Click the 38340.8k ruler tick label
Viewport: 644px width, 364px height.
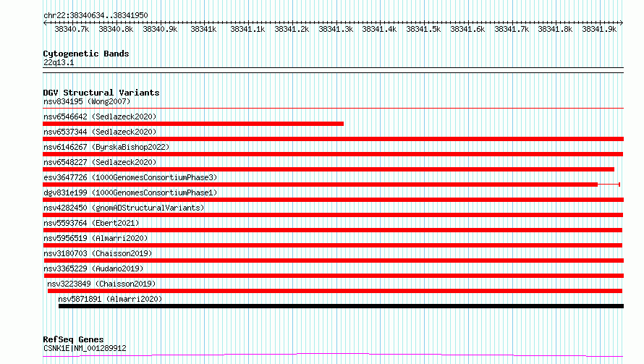click(x=116, y=29)
